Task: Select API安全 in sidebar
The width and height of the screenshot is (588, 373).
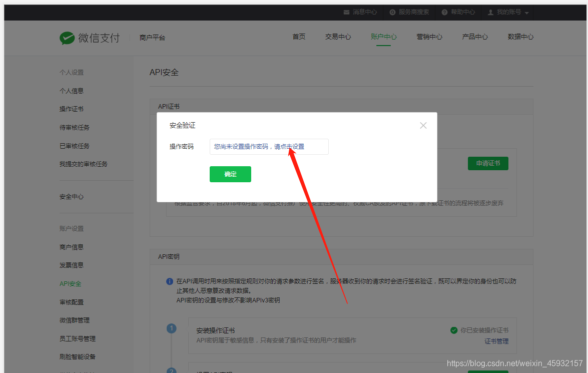Action: (70, 284)
